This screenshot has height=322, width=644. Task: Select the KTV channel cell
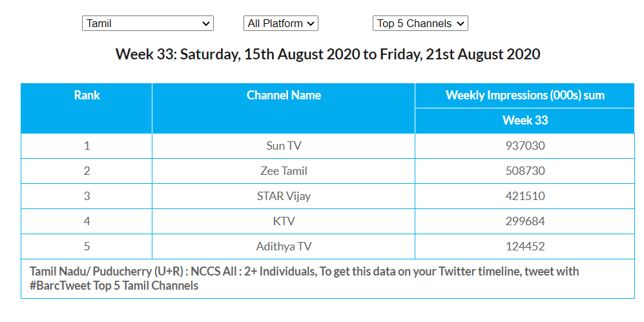click(x=284, y=221)
